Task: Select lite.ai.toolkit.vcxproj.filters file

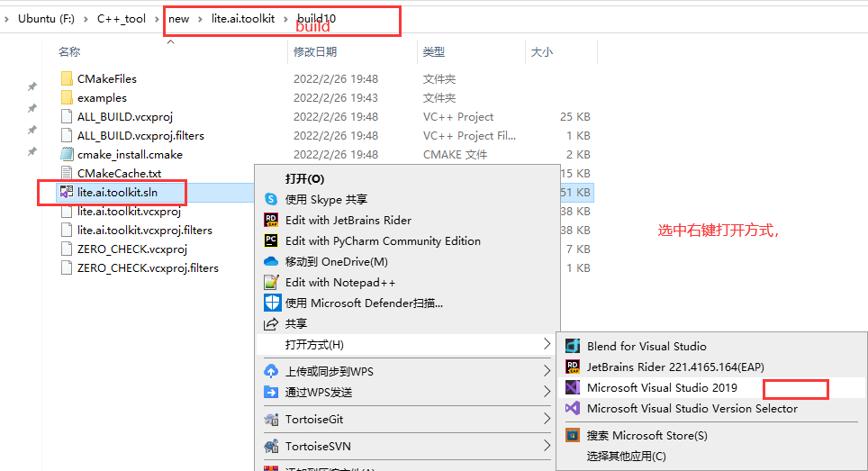Action: pos(145,231)
